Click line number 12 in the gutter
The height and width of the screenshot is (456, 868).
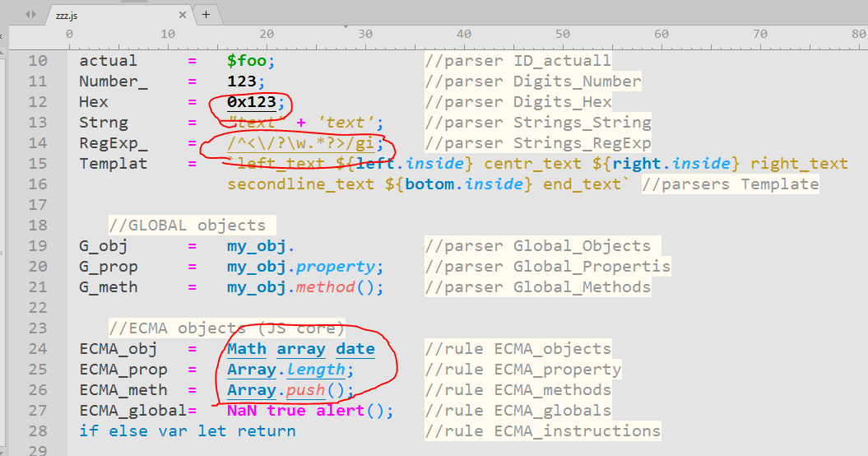38,102
